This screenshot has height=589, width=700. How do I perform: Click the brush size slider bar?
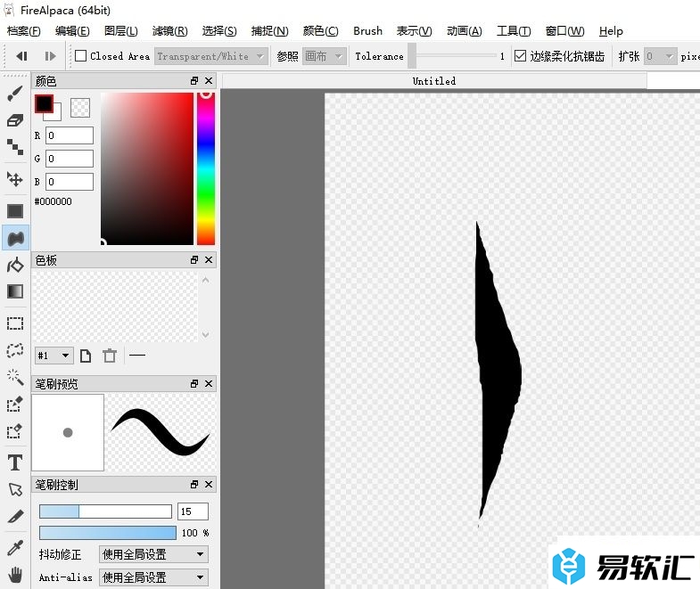pyautogui.click(x=105, y=511)
